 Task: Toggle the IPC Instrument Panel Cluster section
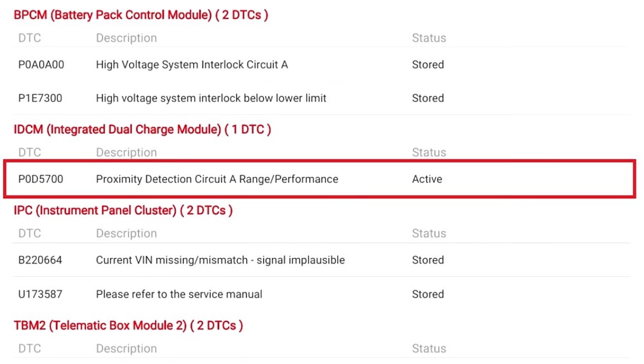(x=123, y=210)
